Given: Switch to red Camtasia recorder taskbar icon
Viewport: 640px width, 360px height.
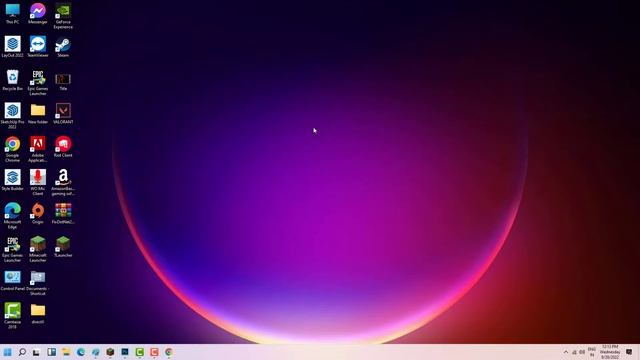Looking at the screenshot, I should (154, 352).
